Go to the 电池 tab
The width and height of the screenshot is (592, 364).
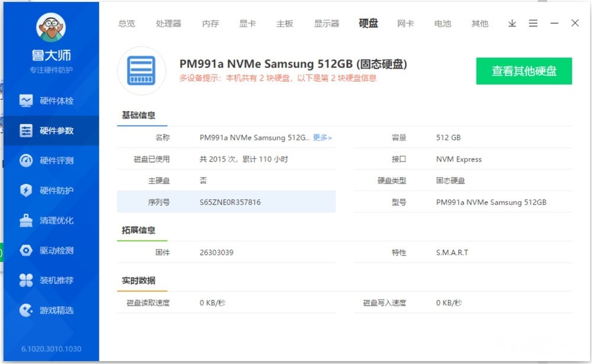442,24
